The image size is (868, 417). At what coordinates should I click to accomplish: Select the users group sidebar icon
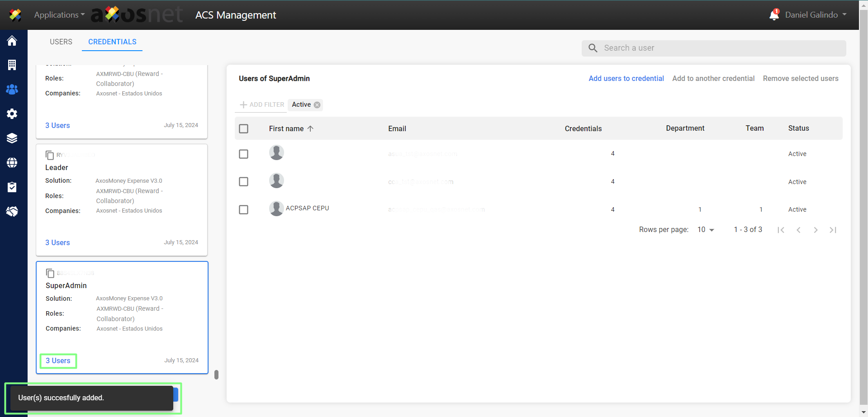pyautogui.click(x=12, y=90)
